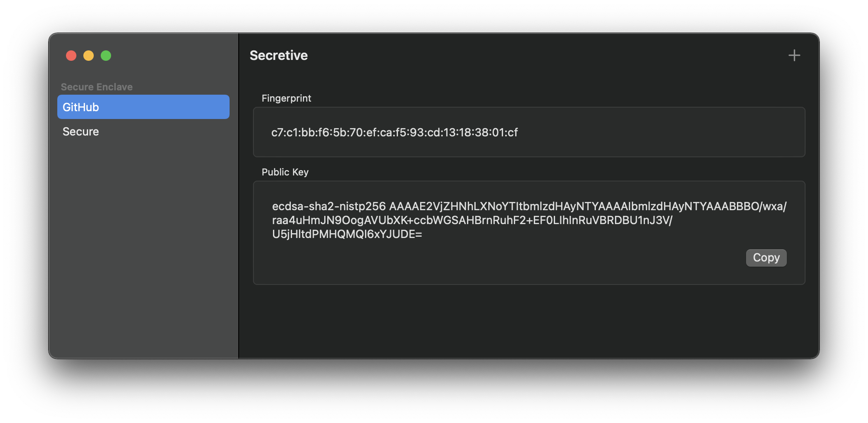Screen dimensions: 868x423
Task: Click the Fingerprint label
Action: pos(286,98)
